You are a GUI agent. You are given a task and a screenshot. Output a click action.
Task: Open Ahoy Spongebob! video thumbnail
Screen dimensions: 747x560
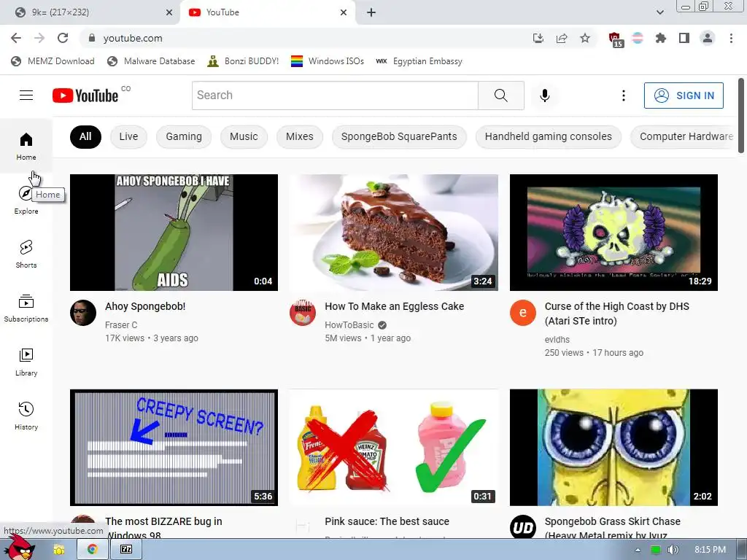coord(174,233)
